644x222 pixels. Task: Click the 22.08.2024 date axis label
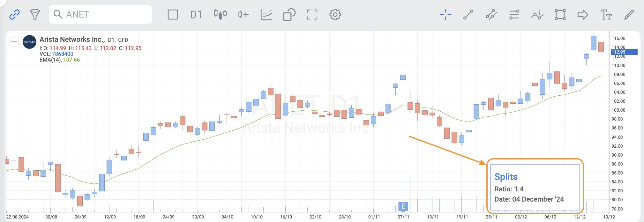pyautogui.click(x=17, y=217)
